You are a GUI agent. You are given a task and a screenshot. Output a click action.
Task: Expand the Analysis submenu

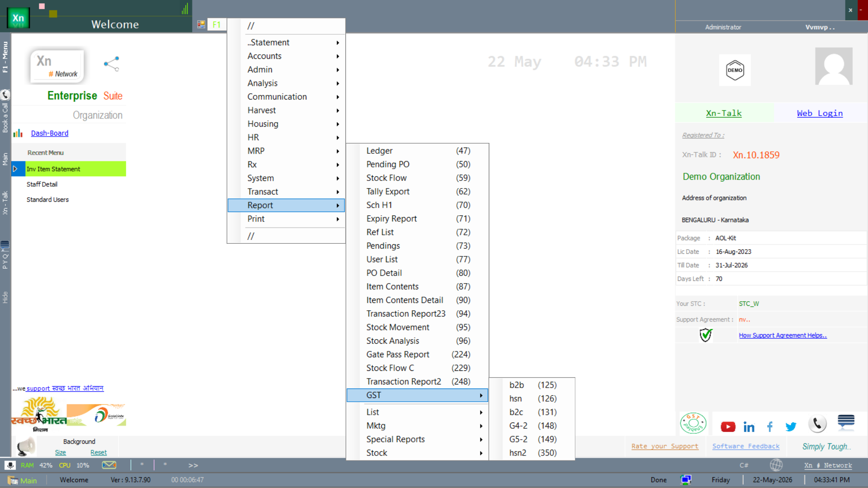[x=286, y=83]
